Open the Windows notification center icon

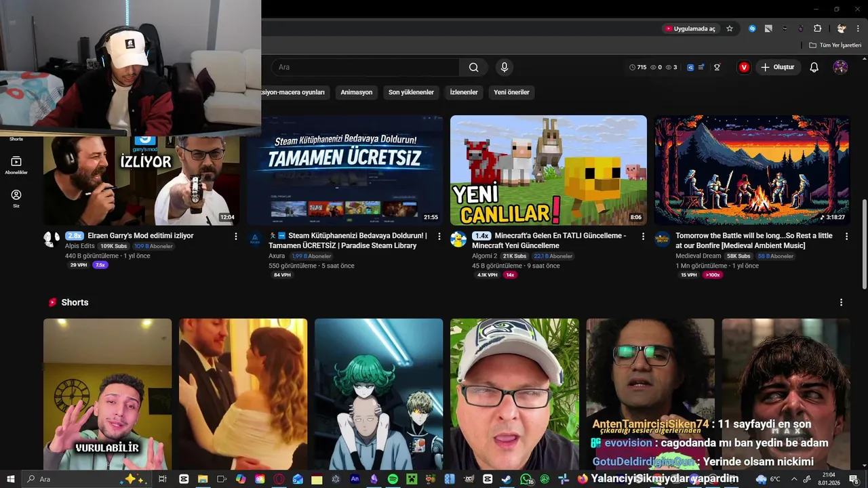[854, 479]
